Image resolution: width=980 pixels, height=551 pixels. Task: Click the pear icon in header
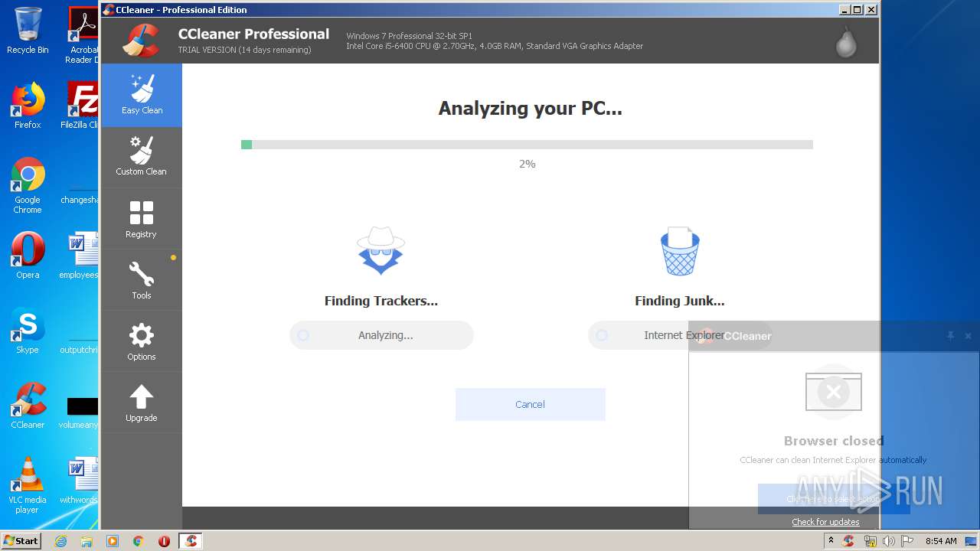click(x=846, y=42)
